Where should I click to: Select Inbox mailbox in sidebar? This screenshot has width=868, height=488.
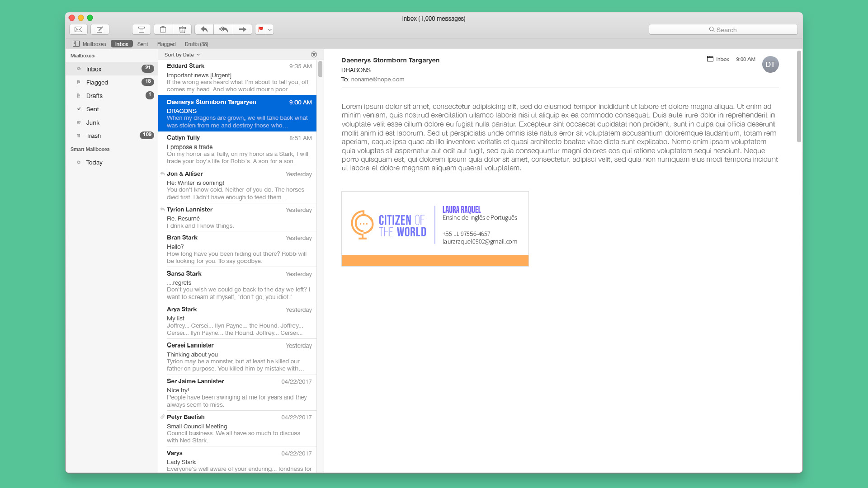click(112, 69)
